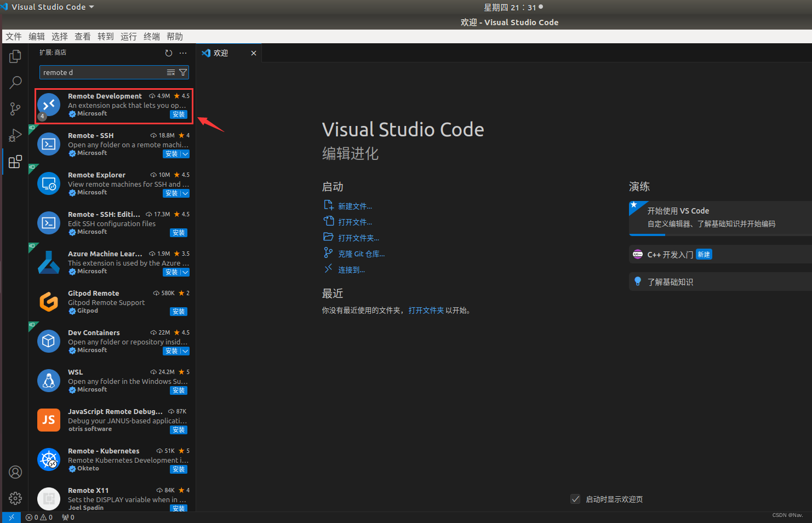The height and width of the screenshot is (523, 812).
Task: Select the Remote - SSH extension title
Action: pyautogui.click(x=91, y=135)
